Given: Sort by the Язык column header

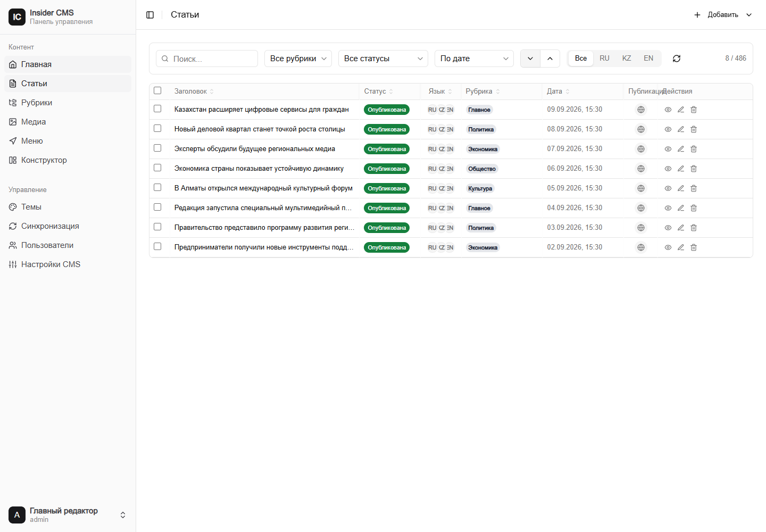Looking at the screenshot, I should coord(440,92).
